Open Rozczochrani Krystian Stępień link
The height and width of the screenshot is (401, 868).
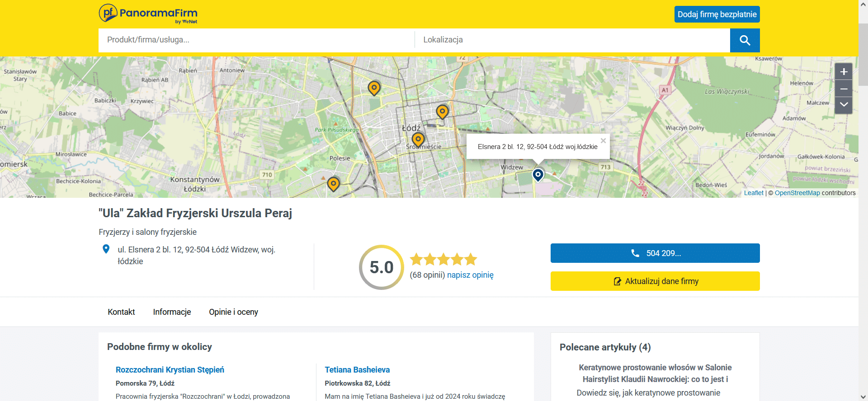(170, 370)
